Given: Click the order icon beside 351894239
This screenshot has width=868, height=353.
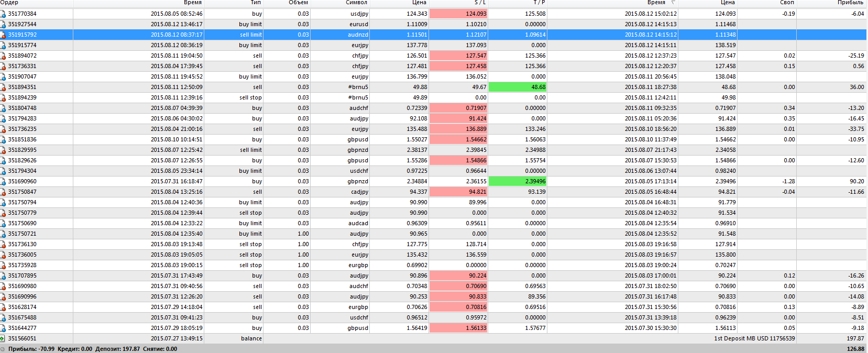Looking at the screenshot, I should click(3, 97).
